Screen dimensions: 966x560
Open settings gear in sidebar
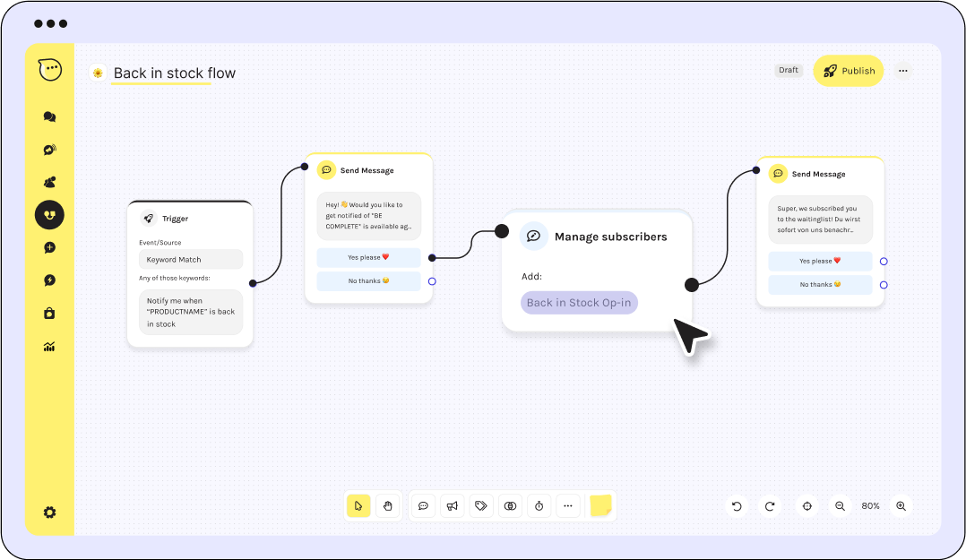tap(49, 513)
